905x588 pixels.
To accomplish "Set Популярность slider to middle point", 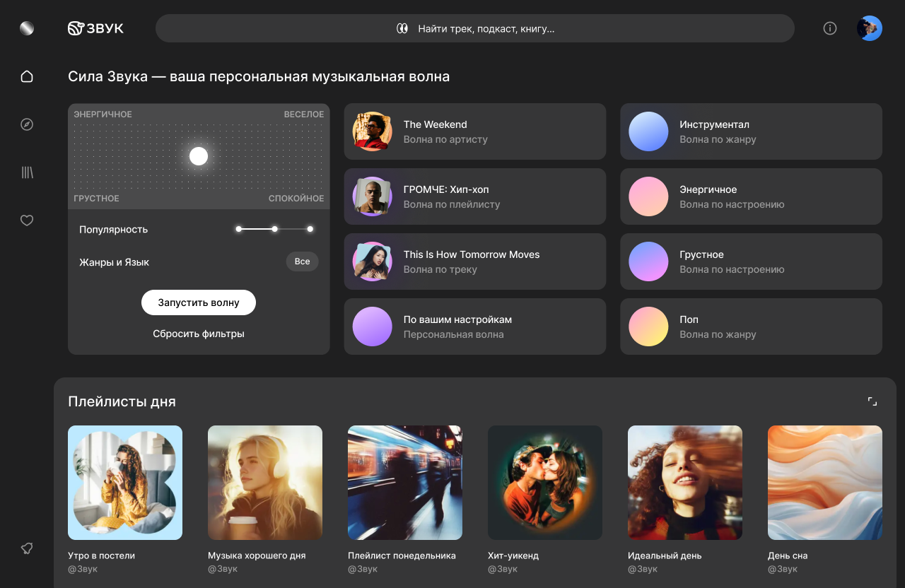I will click(274, 229).
